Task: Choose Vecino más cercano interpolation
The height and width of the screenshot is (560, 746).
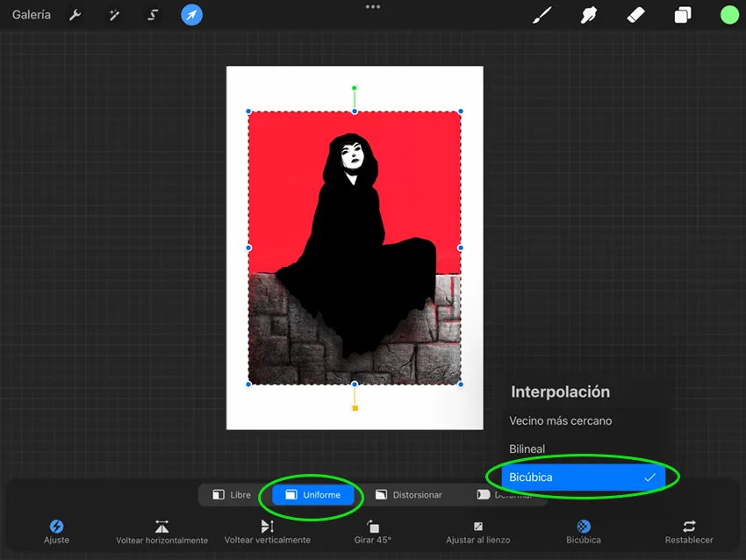Action: pos(584,420)
